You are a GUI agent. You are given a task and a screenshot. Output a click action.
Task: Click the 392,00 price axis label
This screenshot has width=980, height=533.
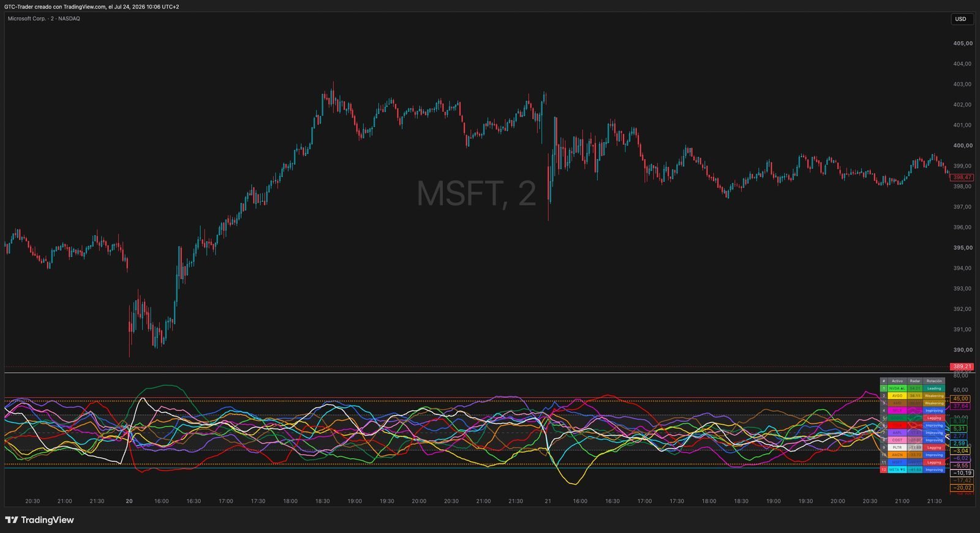pos(962,309)
